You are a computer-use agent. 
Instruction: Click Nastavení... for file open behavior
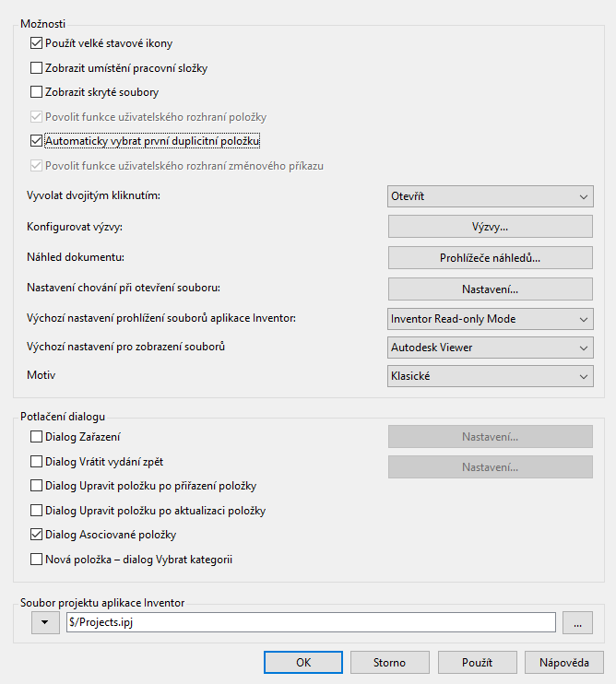click(491, 289)
